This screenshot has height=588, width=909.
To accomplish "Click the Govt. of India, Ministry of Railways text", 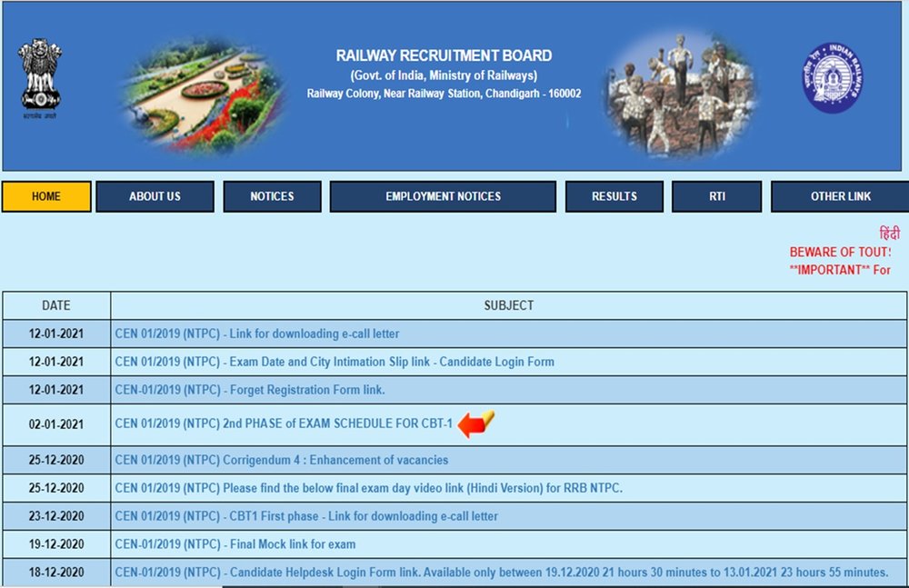I will tap(444, 75).
